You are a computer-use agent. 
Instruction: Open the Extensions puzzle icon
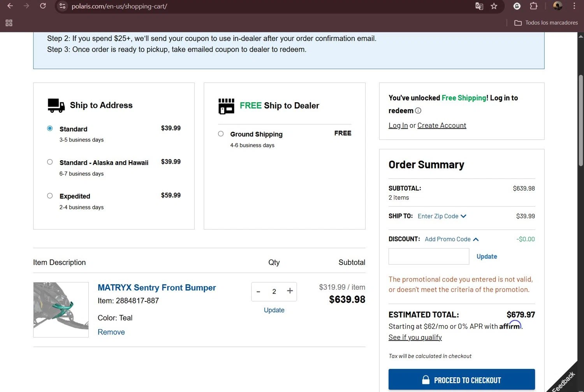coord(533,6)
